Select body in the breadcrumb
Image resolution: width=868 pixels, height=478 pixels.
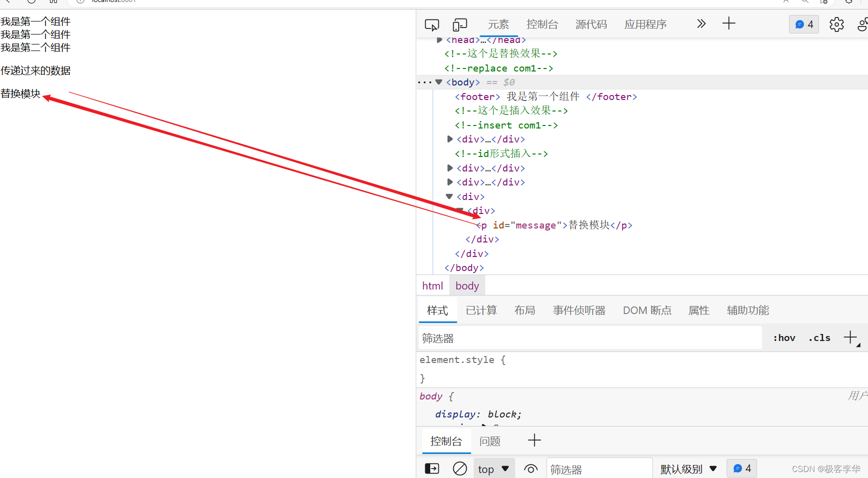(x=467, y=285)
